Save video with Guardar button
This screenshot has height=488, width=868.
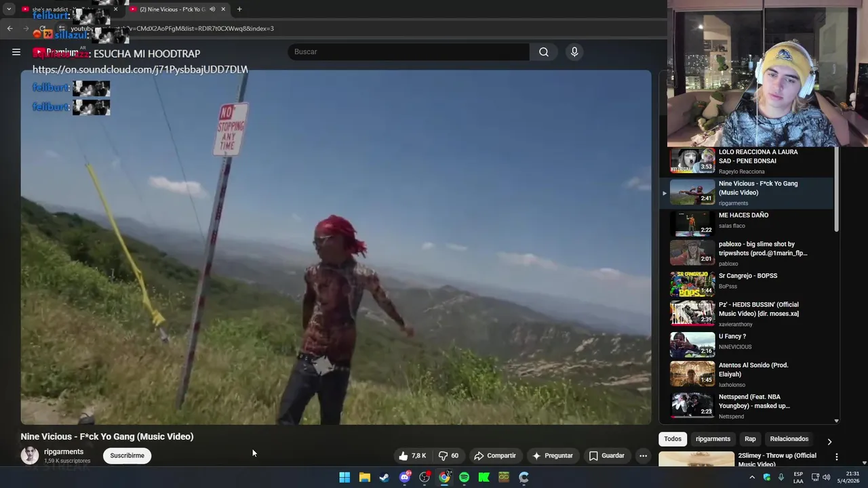click(606, 455)
